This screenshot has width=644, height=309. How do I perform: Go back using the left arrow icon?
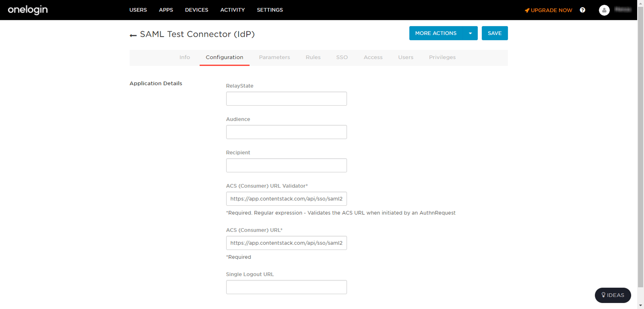[133, 36]
